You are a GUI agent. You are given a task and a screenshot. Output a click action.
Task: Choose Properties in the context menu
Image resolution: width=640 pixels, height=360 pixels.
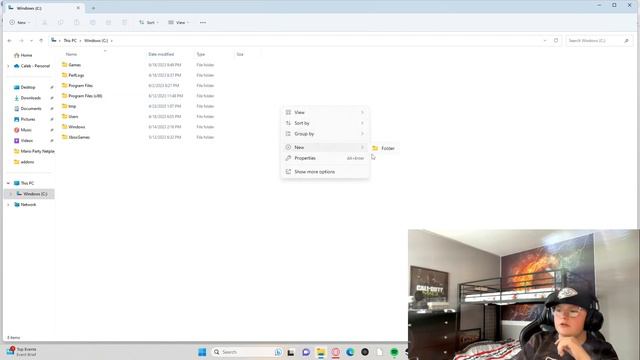(x=325, y=158)
